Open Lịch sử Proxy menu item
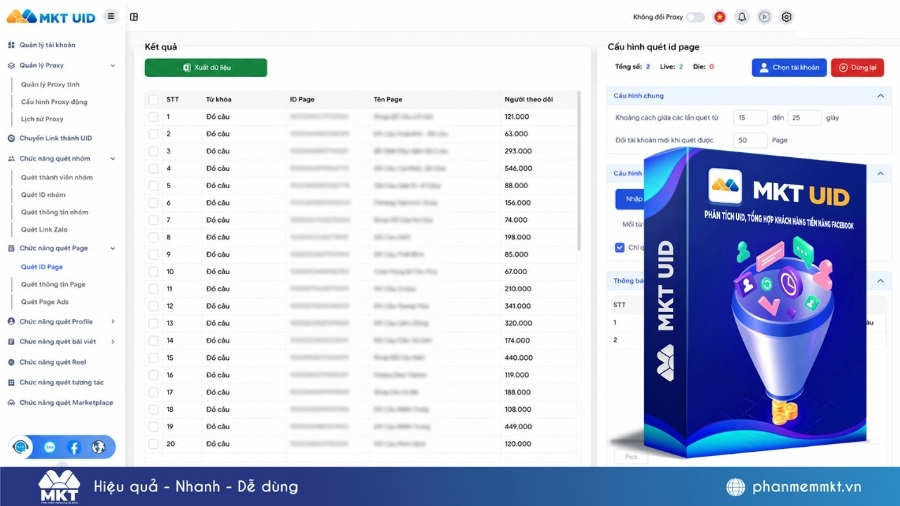The image size is (900, 506). (42, 119)
